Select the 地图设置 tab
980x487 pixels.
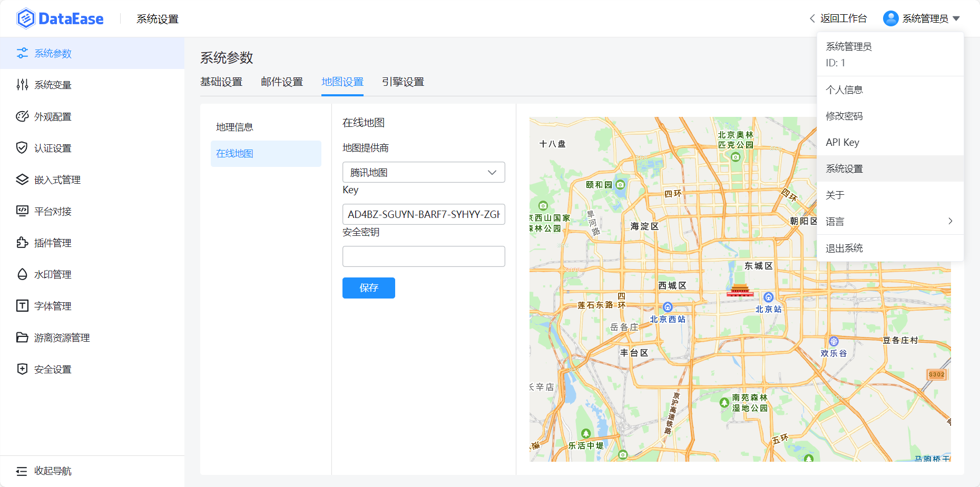tap(342, 82)
